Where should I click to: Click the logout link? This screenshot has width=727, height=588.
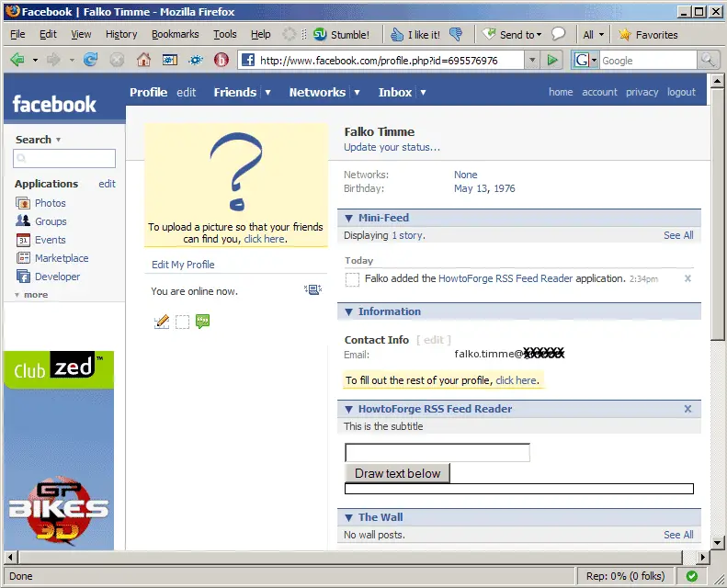[x=681, y=92]
